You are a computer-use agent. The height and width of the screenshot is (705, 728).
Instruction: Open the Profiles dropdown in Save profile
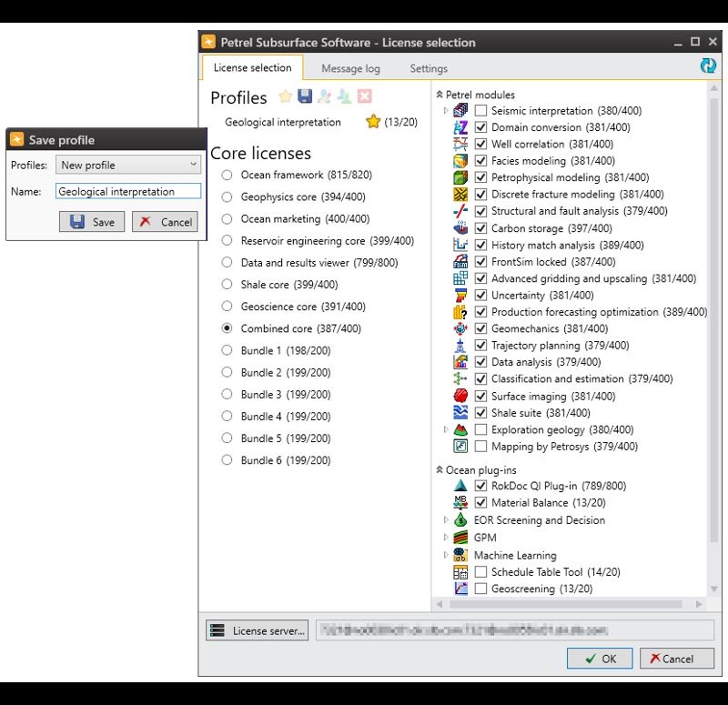[128, 165]
